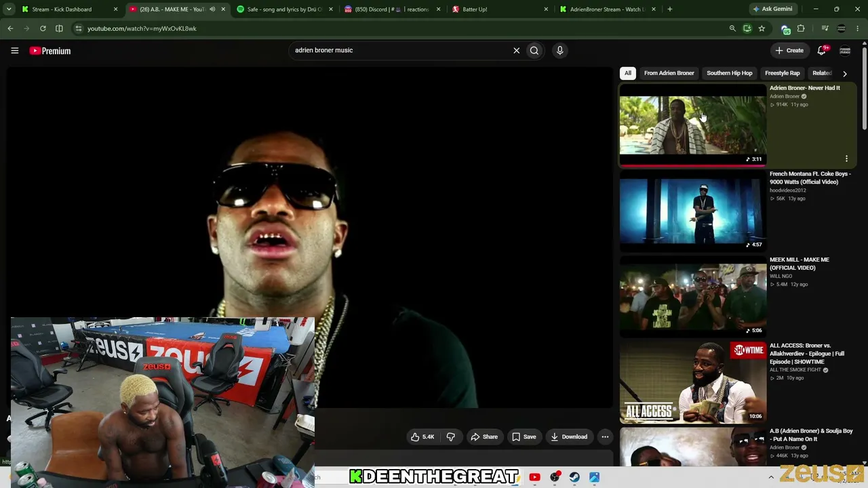Screen dimensions: 868x488
Task: Open browser zoom magnifier in address bar
Action: coord(732,28)
